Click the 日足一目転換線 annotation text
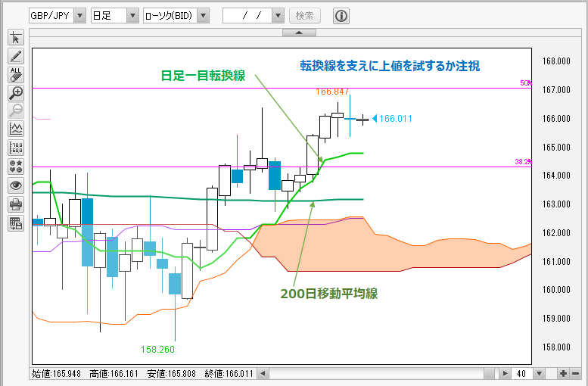The height and width of the screenshot is (386, 588). 203,76
